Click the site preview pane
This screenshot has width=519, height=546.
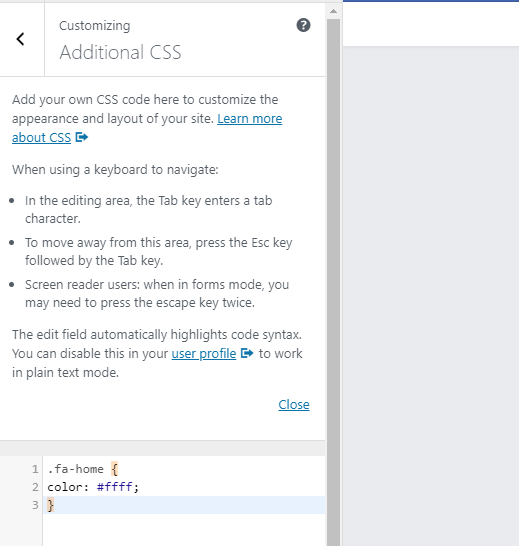[431, 296]
